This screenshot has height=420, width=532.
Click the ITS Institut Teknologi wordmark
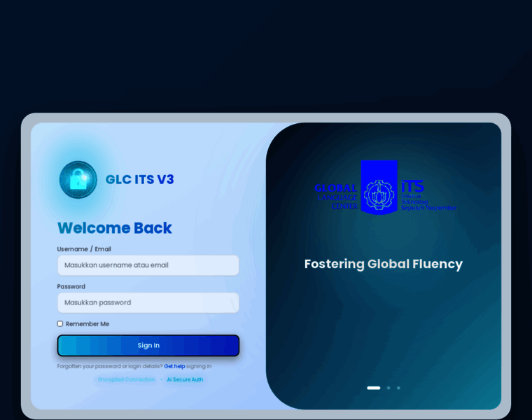(x=427, y=196)
